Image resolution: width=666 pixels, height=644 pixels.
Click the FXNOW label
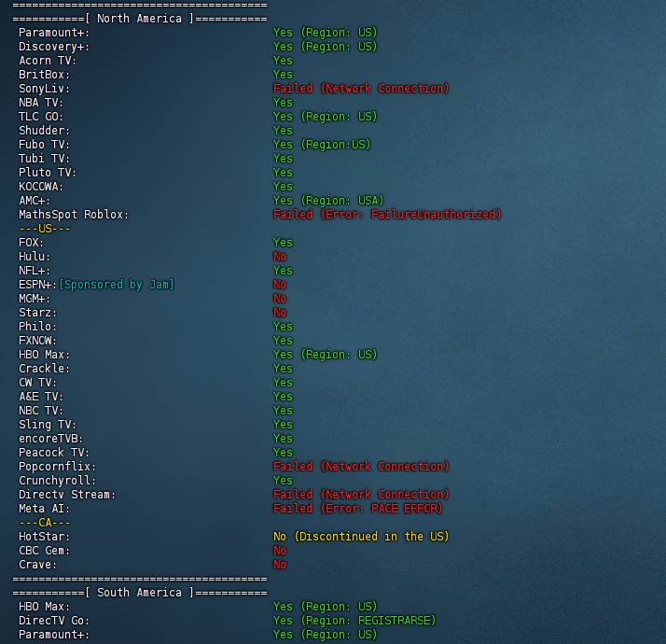pos(37,341)
